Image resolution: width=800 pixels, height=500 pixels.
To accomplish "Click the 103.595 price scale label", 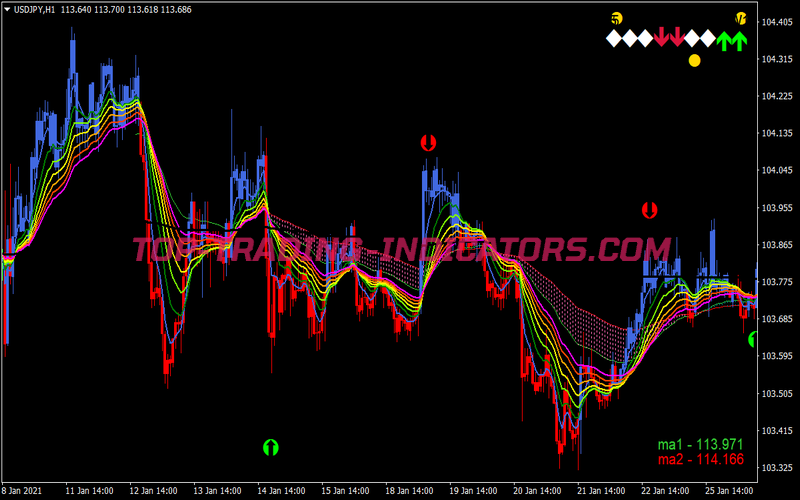I will point(777,356).
